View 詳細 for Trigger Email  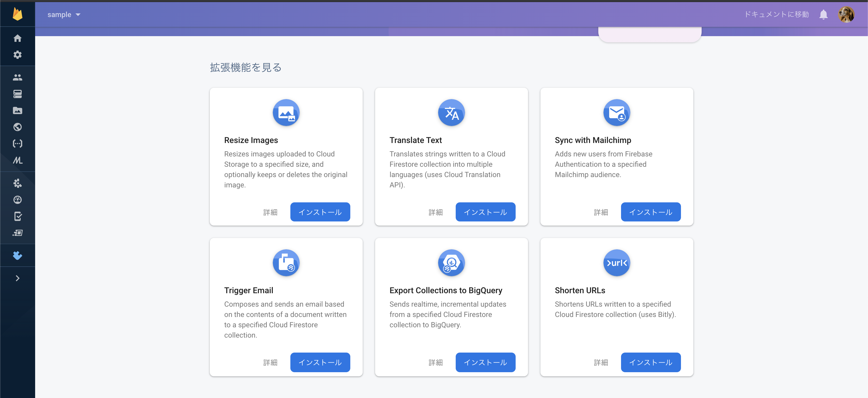270,362
